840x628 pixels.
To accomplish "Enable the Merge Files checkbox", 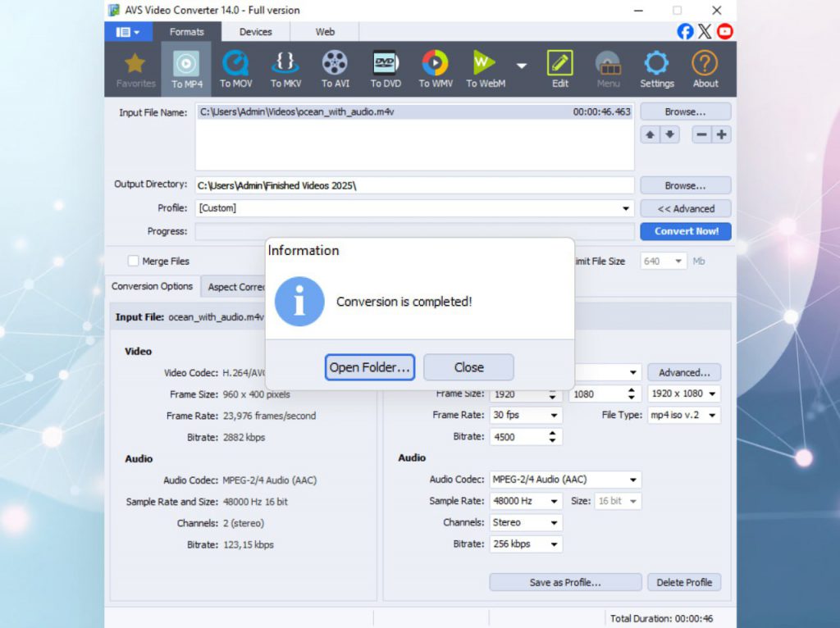I will point(133,261).
